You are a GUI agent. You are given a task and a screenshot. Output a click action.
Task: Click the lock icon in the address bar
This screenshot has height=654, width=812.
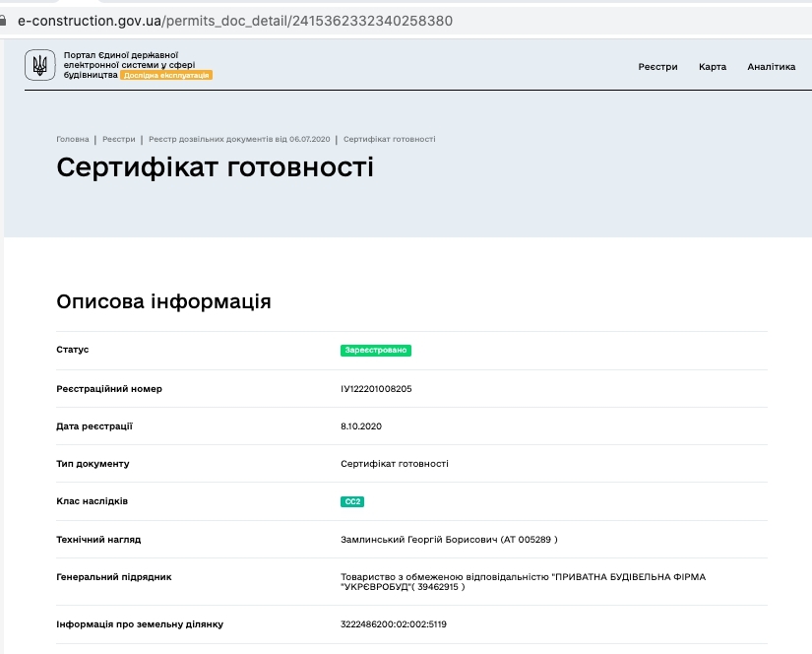click(3, 21)
